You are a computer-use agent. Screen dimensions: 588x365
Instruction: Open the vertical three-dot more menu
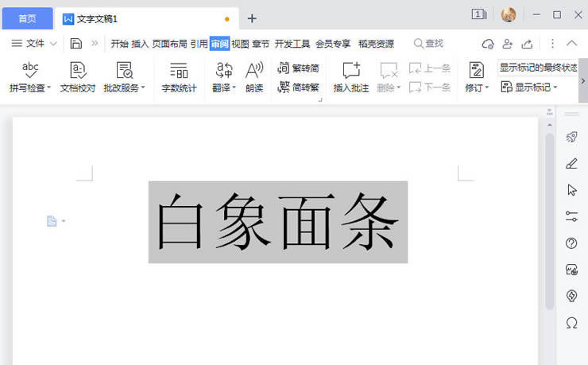552,44
